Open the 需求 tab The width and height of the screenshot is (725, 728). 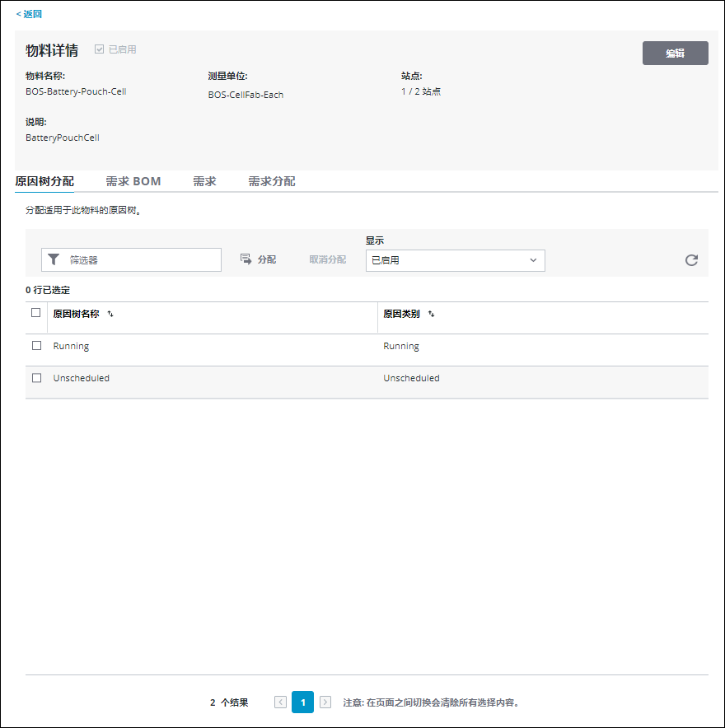204,181
